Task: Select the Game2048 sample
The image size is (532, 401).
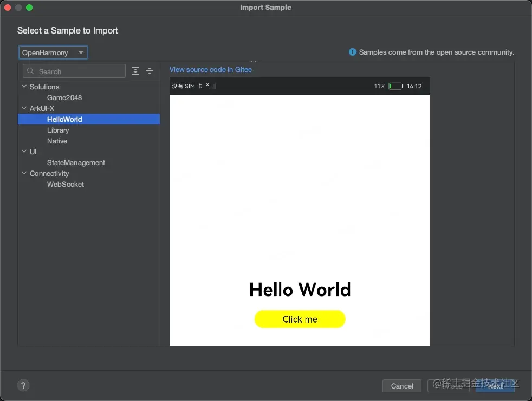Action: tap(64, 97)
